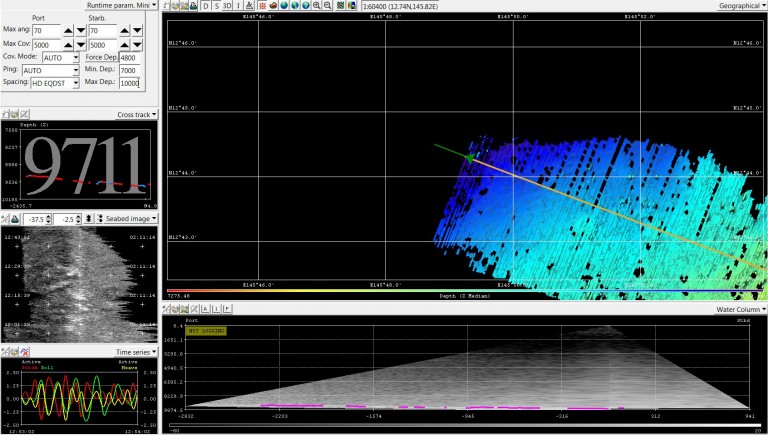Image resolution: width=768 pixels, height=435 pixels.
Task: Click the red-X graph icon in Time series toolbar
Action: (24, 352)
